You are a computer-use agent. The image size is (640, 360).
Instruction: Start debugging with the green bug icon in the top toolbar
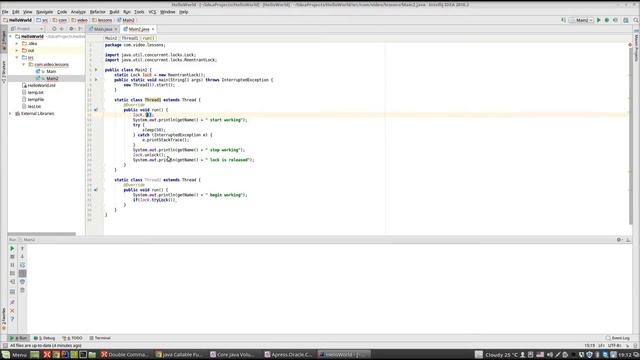[x=607, y=20]
